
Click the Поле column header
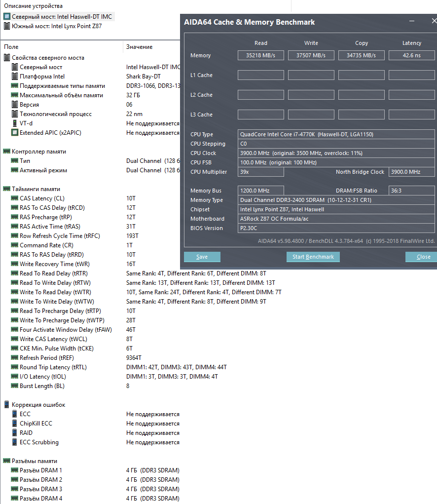click(x=11, y=47)
